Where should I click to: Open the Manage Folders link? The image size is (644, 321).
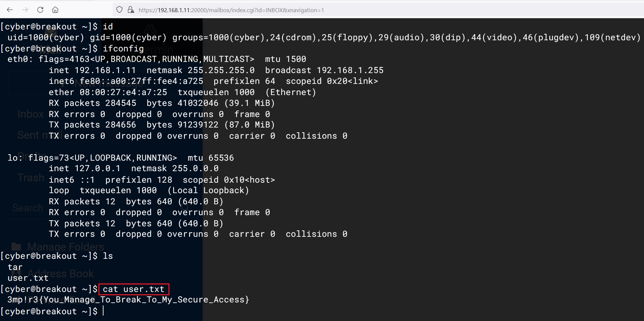tap(66, 247)
